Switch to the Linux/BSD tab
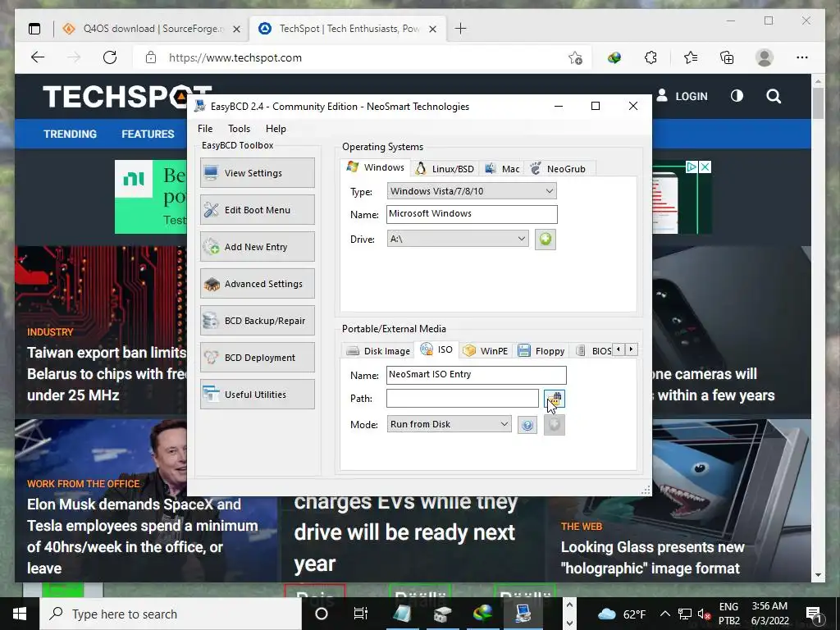This screenshot has height=630, width=840. pyautogui.click(x=445, y=169)
